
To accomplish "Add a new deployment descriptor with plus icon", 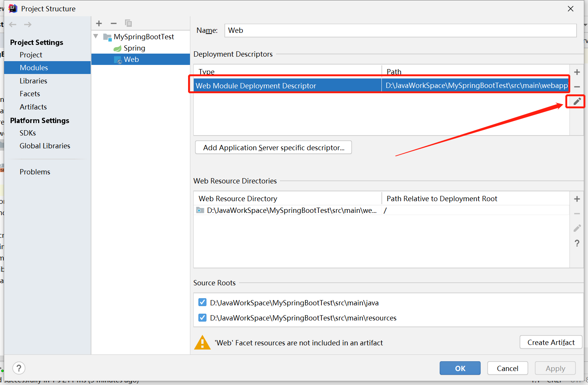I will [x=577, y=72].
